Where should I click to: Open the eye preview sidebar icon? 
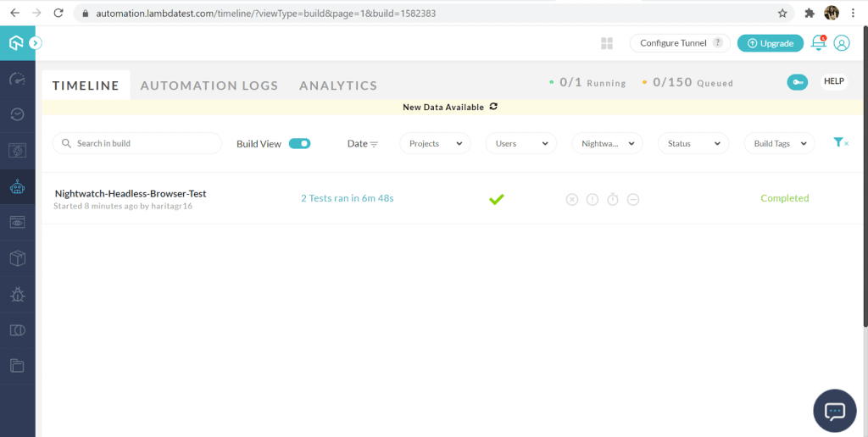[18, 223]
